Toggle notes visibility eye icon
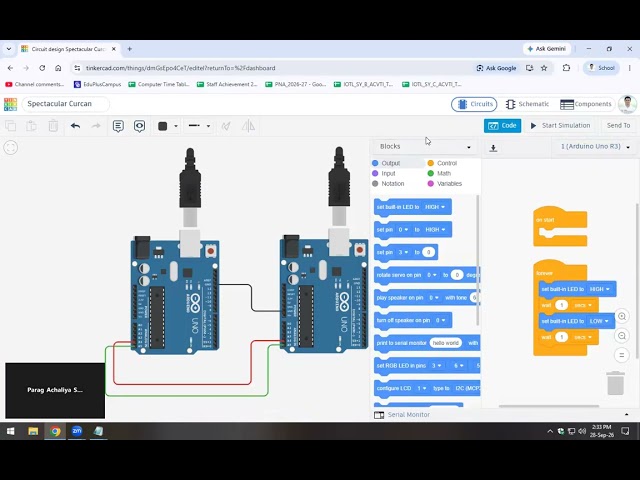The height and width of the screenshot is (480, 640). point(140,126)
